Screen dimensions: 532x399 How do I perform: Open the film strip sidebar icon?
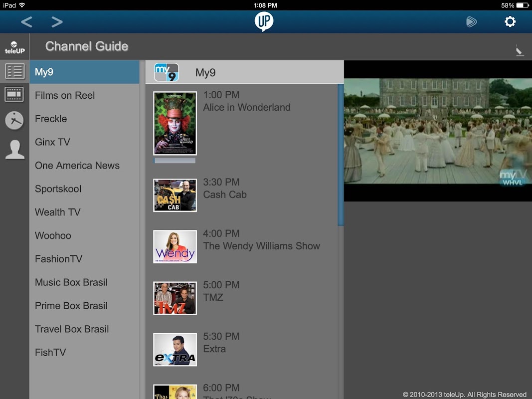(14, 94)
